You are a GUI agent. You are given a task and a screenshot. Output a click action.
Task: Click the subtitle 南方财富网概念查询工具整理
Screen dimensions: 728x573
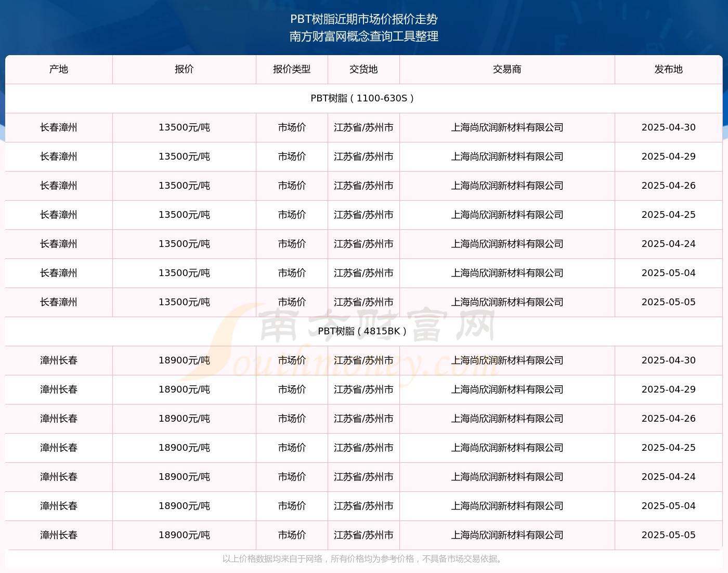[x=364, y=36]
